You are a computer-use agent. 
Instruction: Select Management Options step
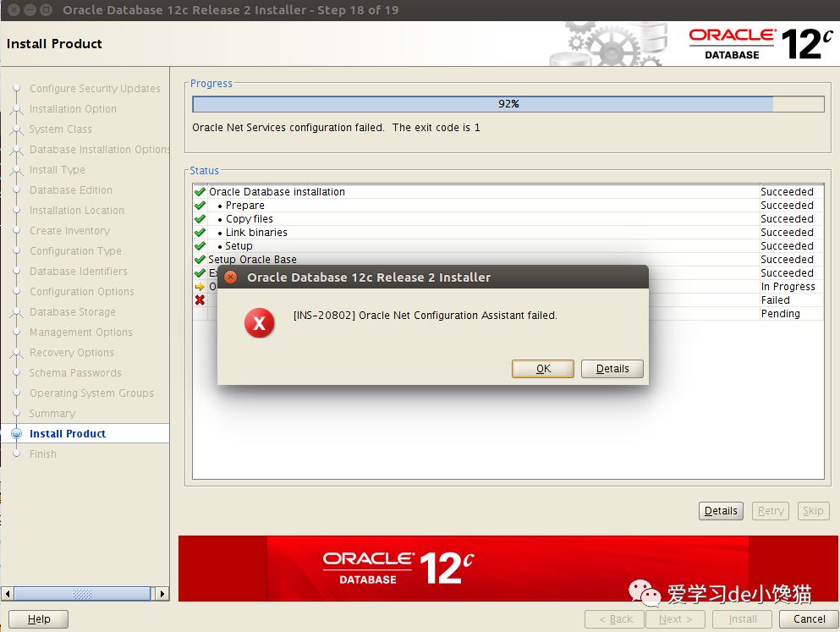[81, 332]
